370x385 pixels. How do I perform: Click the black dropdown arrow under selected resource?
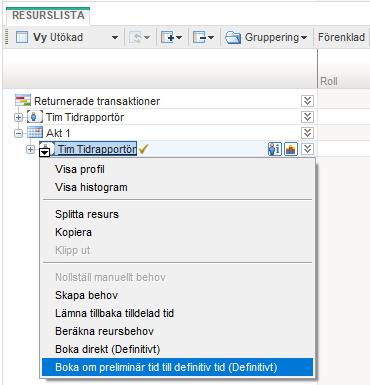45,152
